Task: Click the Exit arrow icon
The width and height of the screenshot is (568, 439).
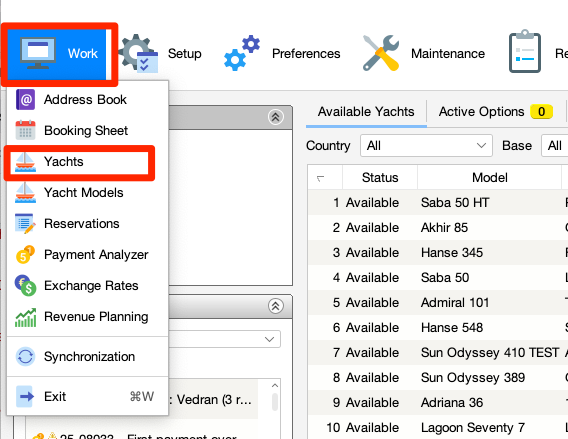Action: [25, 397]
